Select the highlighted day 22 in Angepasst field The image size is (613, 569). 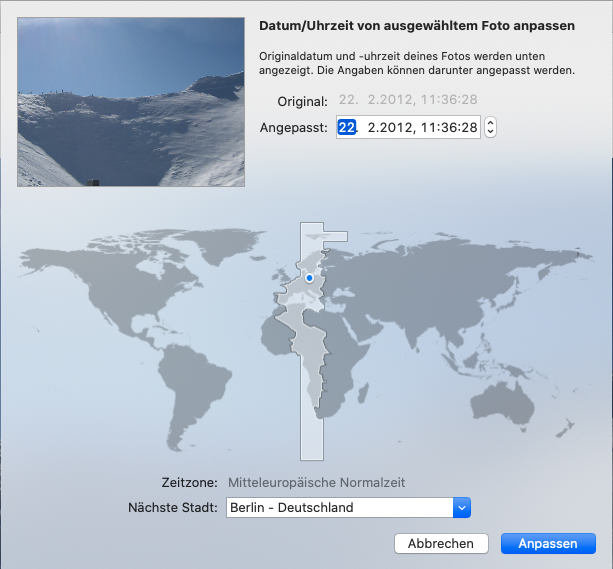[x=347, y=127]
